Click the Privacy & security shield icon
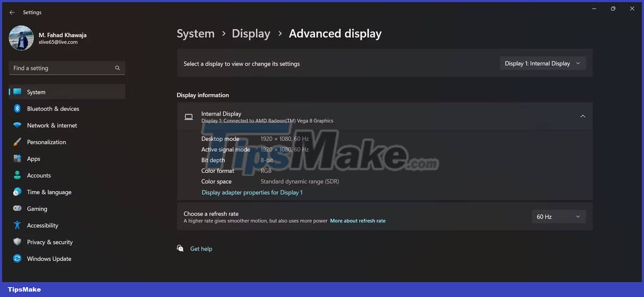 pyautogui.click(x=17, y=242)
